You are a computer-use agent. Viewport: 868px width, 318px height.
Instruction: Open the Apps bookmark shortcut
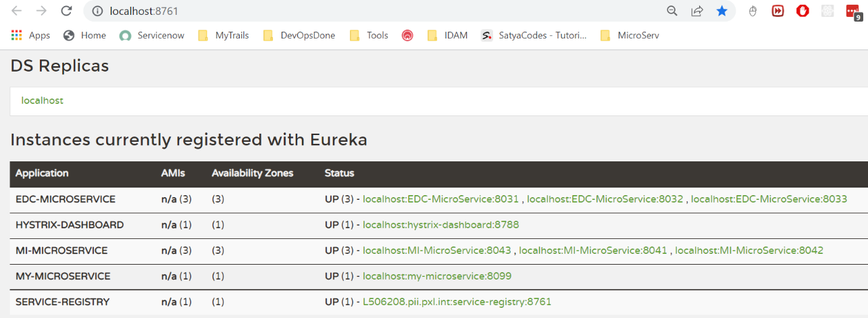pyautogui.click(x=31, y=35)
